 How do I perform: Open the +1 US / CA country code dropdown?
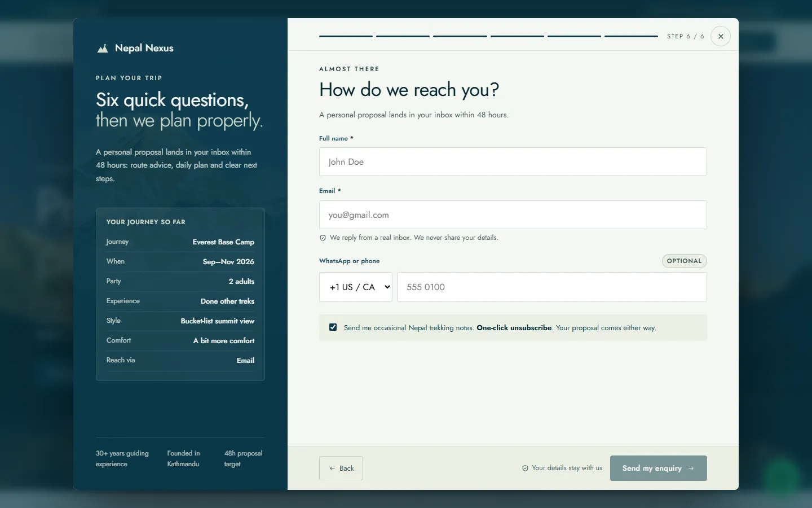pos(356,287)
